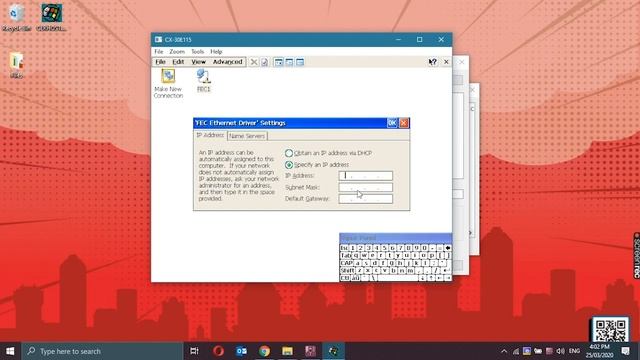Tap the Tab key on the input panel
This screenshot has width=640, height=360.
point(346,255)
